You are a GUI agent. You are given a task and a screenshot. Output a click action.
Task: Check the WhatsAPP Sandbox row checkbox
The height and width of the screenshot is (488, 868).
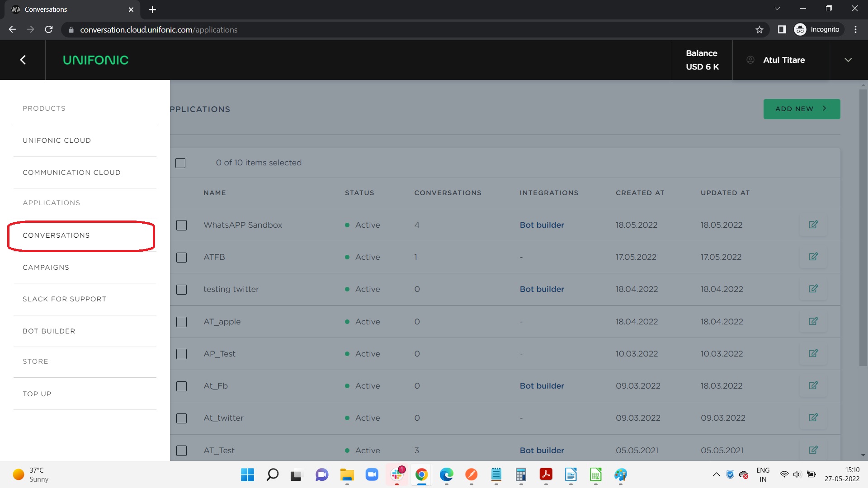[181, 225]
